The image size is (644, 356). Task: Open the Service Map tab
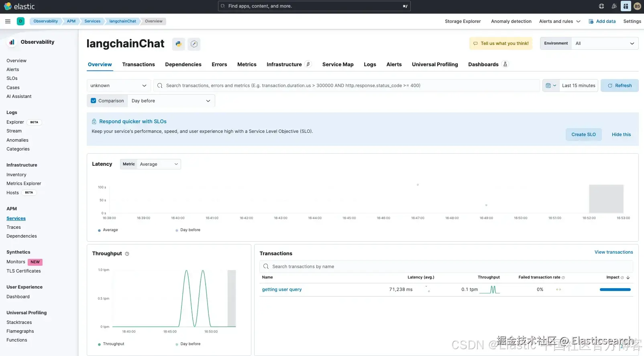338,64
